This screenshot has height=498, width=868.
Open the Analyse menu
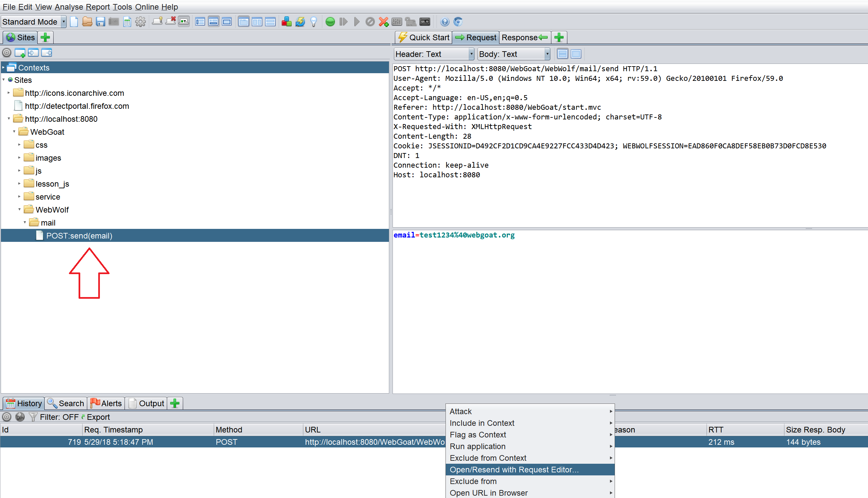(69, 7)
